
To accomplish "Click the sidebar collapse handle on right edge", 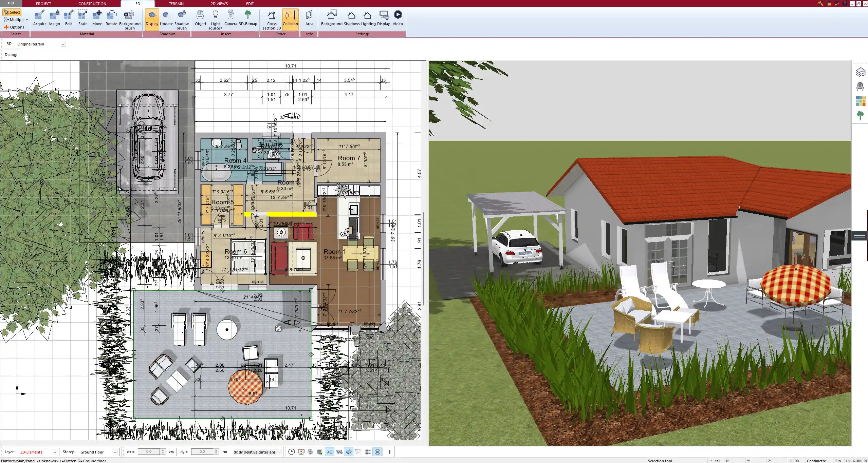I will coord(860,235).
